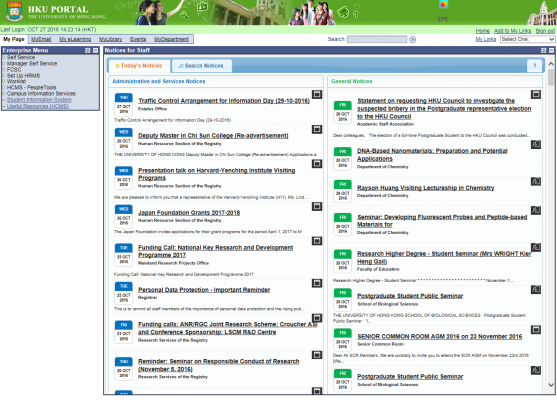Click event icon for last Postgraduate Student Public Seminar
The width and height of the screenshot is (557, 400).
coord(536,370)
